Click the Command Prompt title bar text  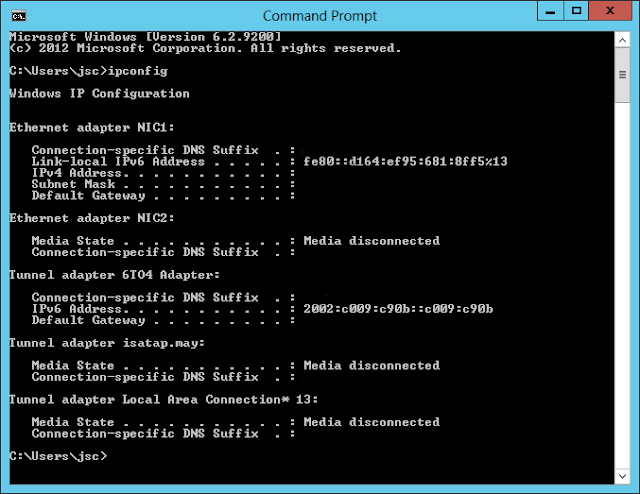319,16
